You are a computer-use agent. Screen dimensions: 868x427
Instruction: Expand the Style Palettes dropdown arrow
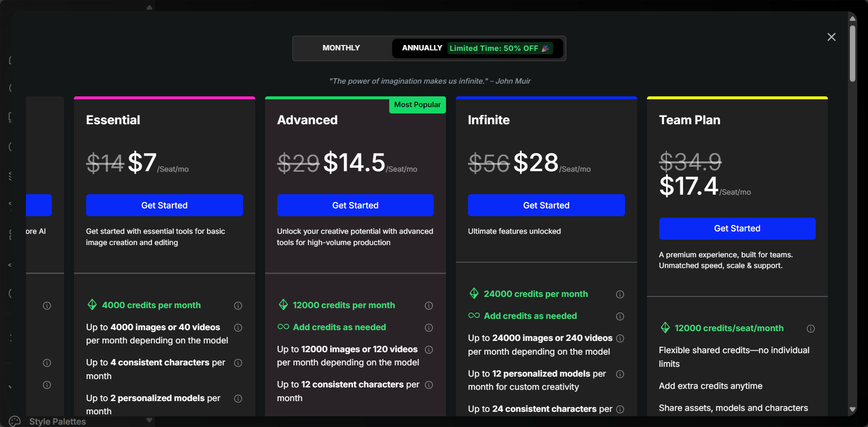(149, 421)
